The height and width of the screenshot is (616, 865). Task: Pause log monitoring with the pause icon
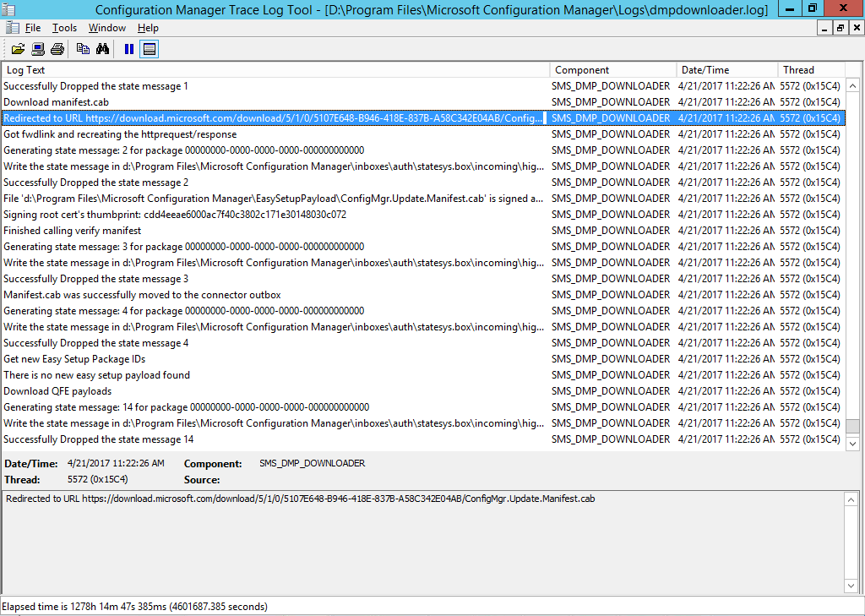tap(129, 49)
